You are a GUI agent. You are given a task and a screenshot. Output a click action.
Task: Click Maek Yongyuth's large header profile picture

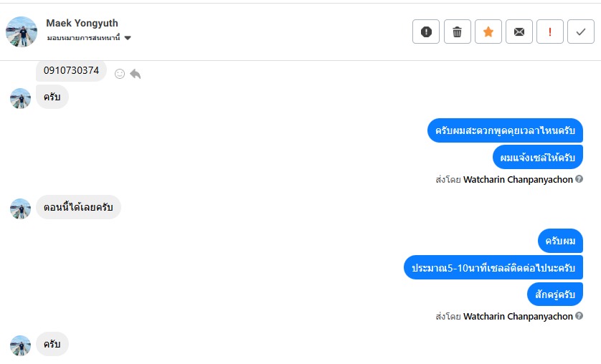point(22,32)
